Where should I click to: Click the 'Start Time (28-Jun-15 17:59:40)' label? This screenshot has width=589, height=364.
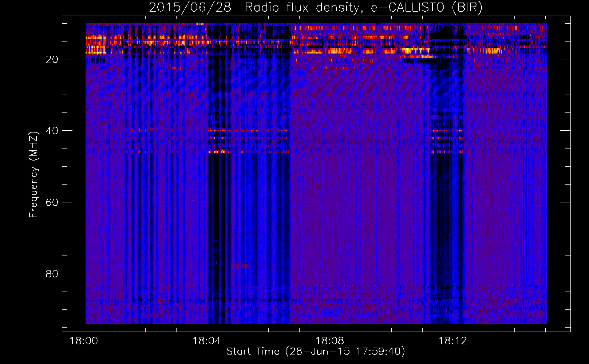point(316,351)
